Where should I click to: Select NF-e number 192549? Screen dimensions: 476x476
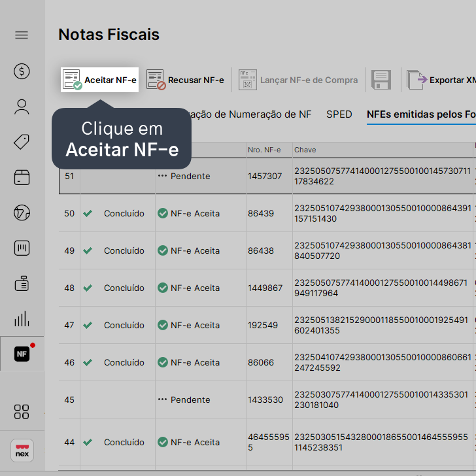click(x=263, y=325)
